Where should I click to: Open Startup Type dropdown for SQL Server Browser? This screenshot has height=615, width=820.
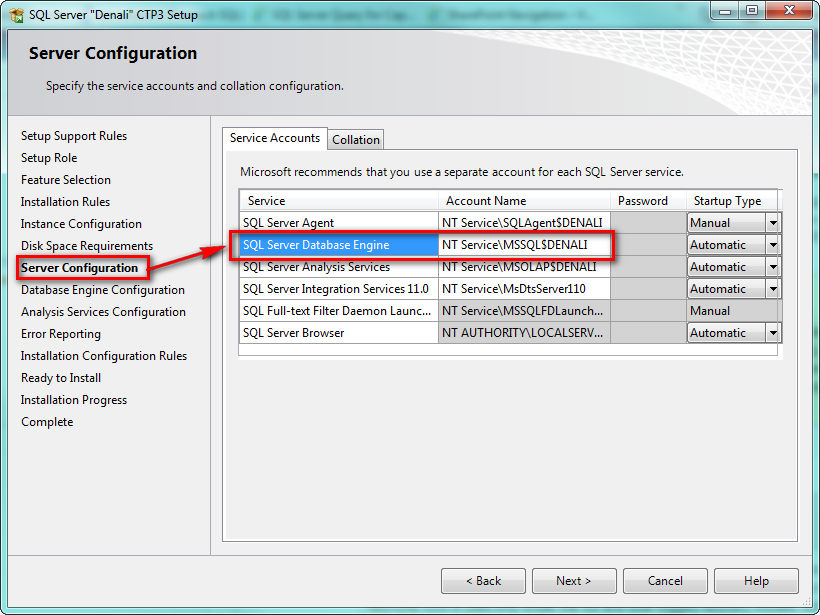[x=772, y=333]
